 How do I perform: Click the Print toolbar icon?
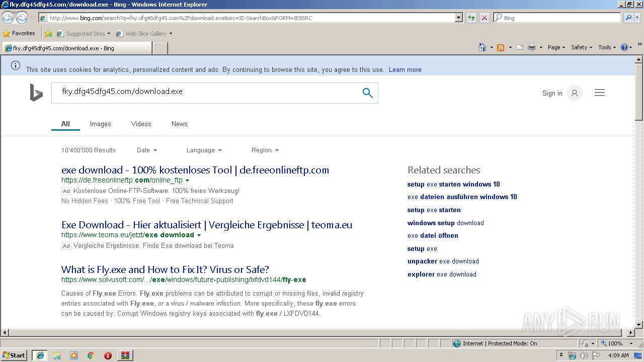532,47
